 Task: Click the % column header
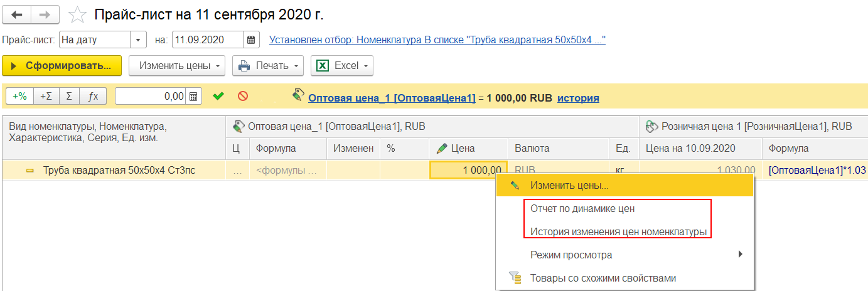point(405,149)
